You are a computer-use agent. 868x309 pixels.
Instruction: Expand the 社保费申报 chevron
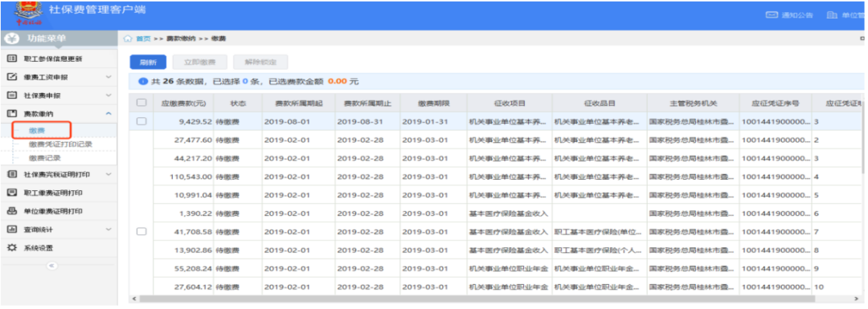coord(108,95)
